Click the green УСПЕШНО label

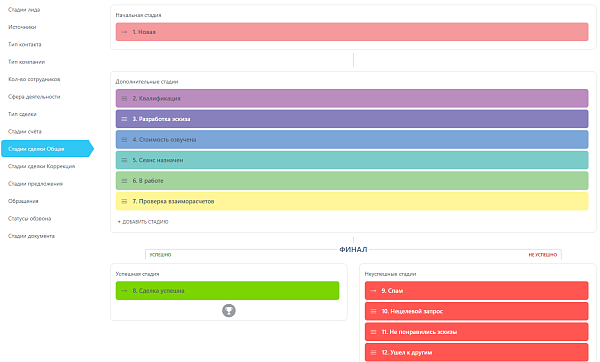click(160, 255)
